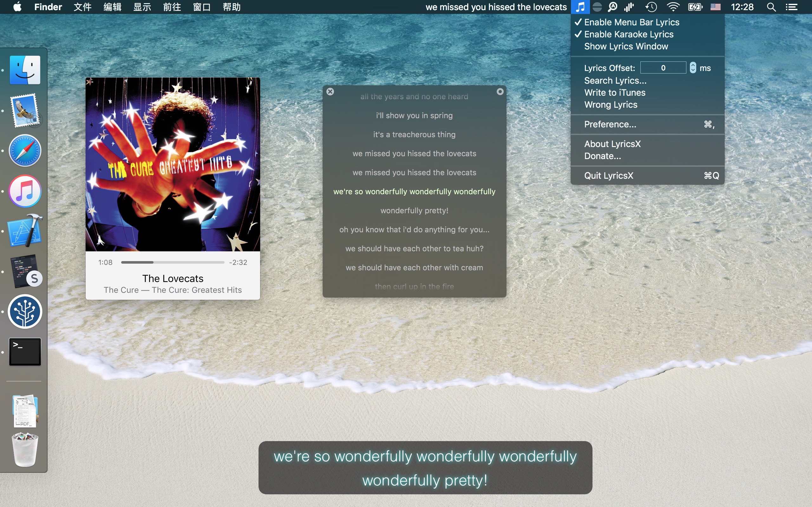Enable Show Lyrics Window option
Screen dimensions: 812x507
[x=625, y=46]
